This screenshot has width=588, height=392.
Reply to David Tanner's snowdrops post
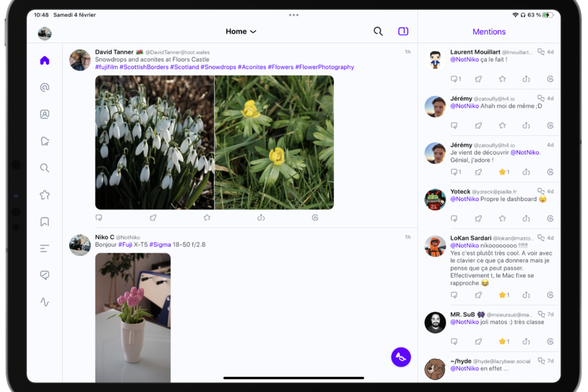pyautogui.click(x=99, y=218)
